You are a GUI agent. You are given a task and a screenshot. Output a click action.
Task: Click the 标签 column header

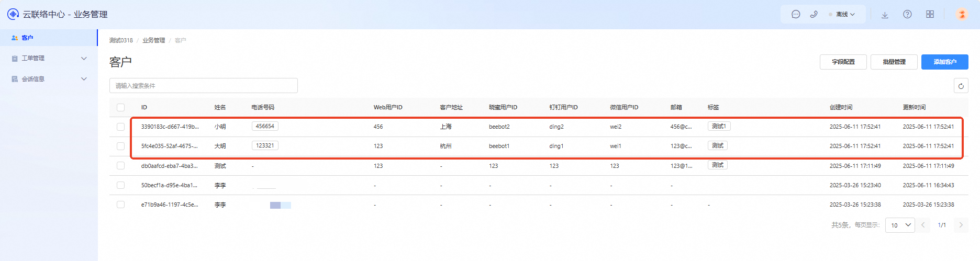713,107
